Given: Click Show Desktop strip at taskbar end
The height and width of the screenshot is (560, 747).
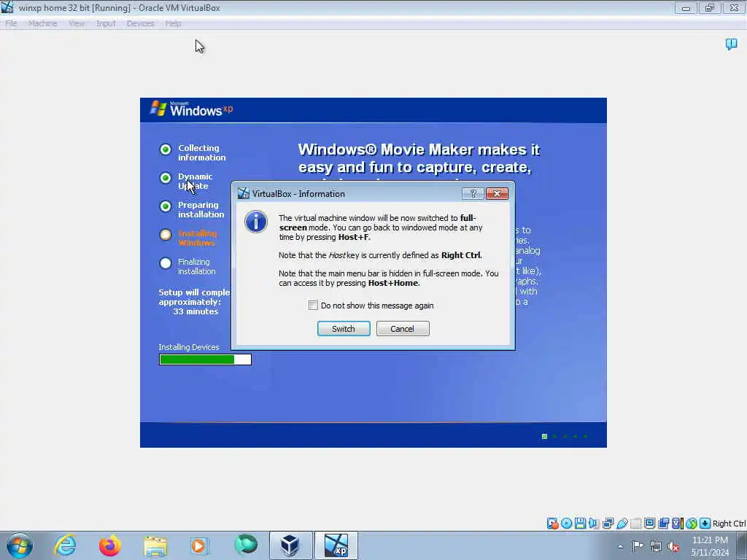Looking at the screenshot, I should [742, 545].
